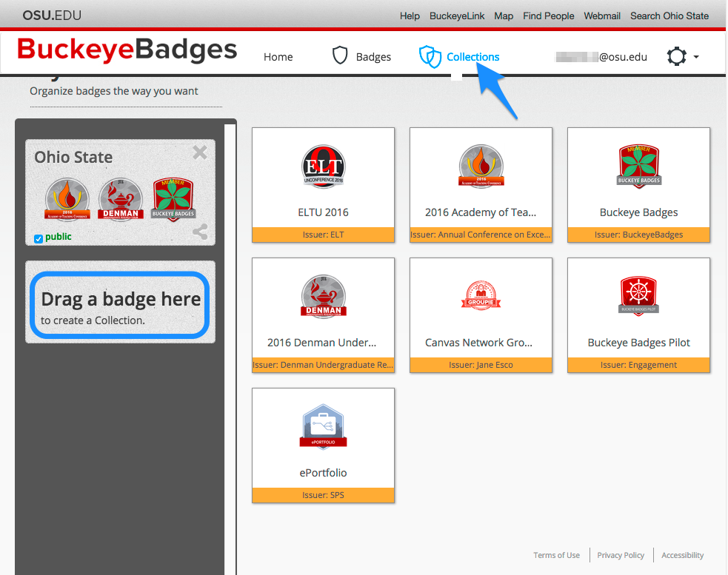Image resolution: width=728 pixels, height=575 pixels.
Task: Click the Badges shield icon in navigation
Action: pyautogui.click(x=340, y=56)
